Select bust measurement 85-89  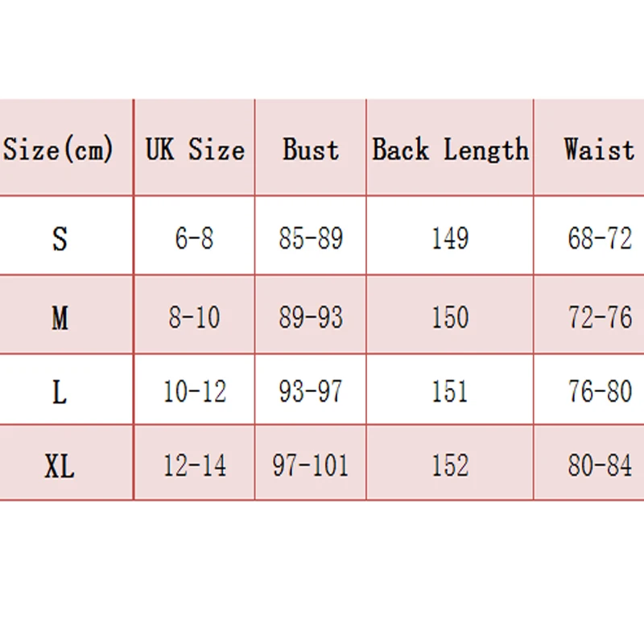(311, 239)
